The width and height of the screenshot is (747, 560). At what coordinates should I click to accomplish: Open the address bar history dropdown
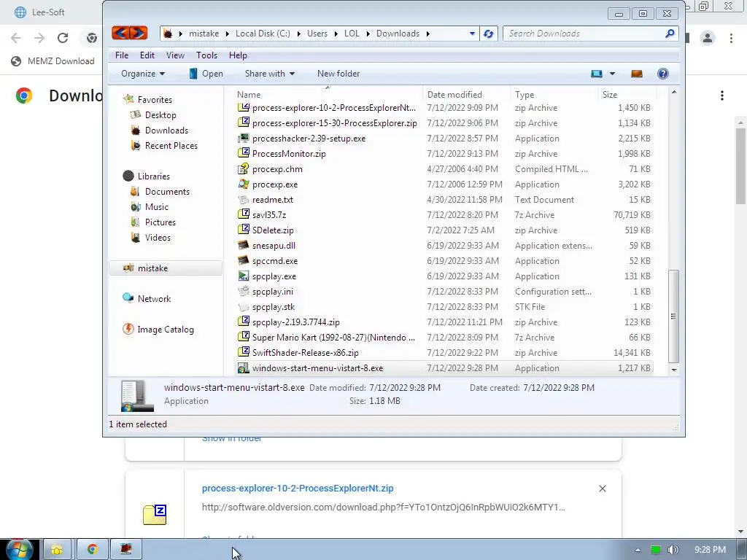472,34
